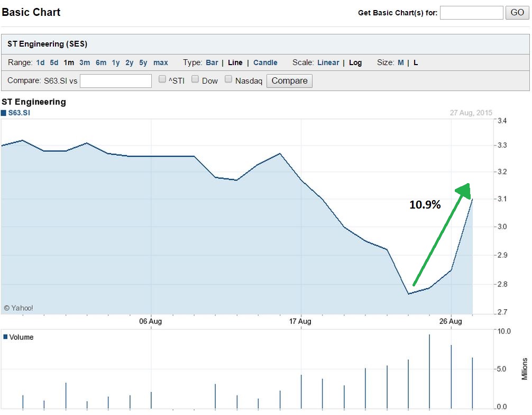The image size is (532, 415).
Task: Click the Compare button
Action: [289, 81]
